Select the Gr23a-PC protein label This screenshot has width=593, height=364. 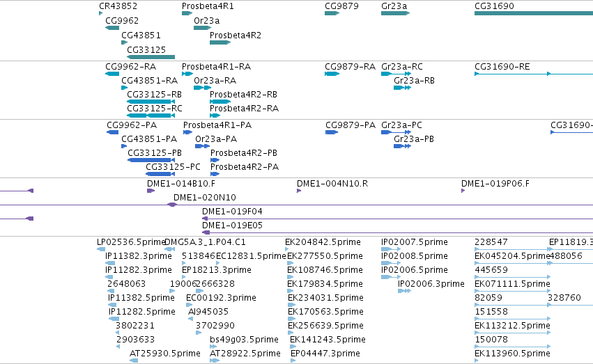[401, 125]
